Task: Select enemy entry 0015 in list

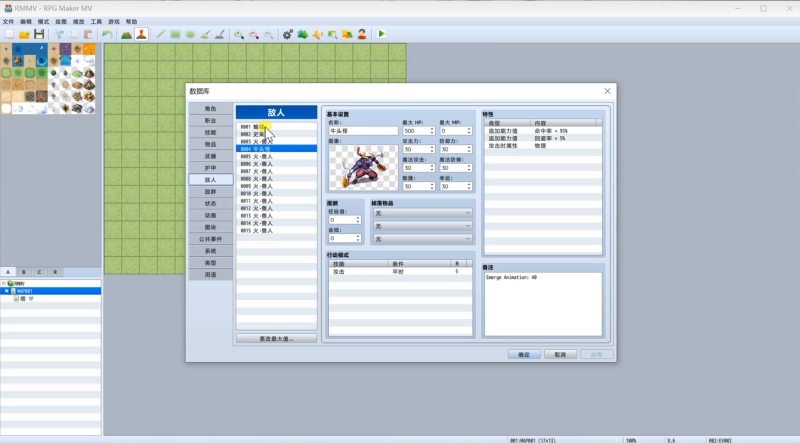Action: (x=276, y=231)
